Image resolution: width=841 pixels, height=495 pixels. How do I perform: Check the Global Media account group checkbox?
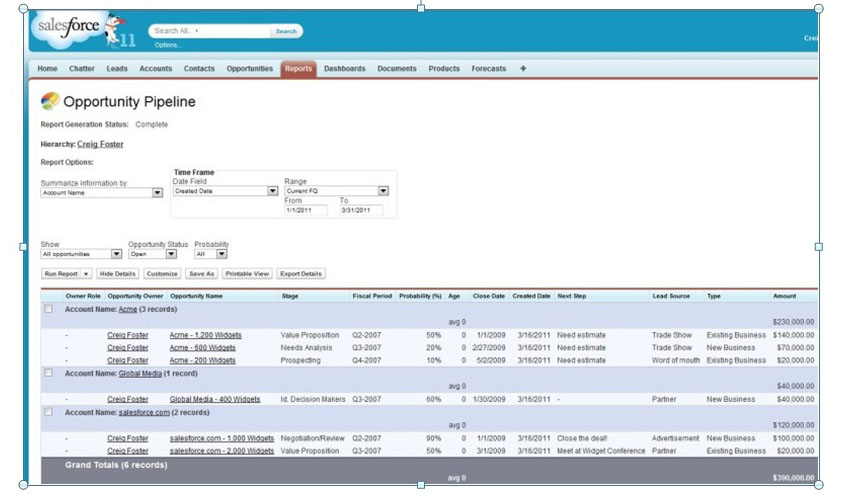[x=48, y=373]
